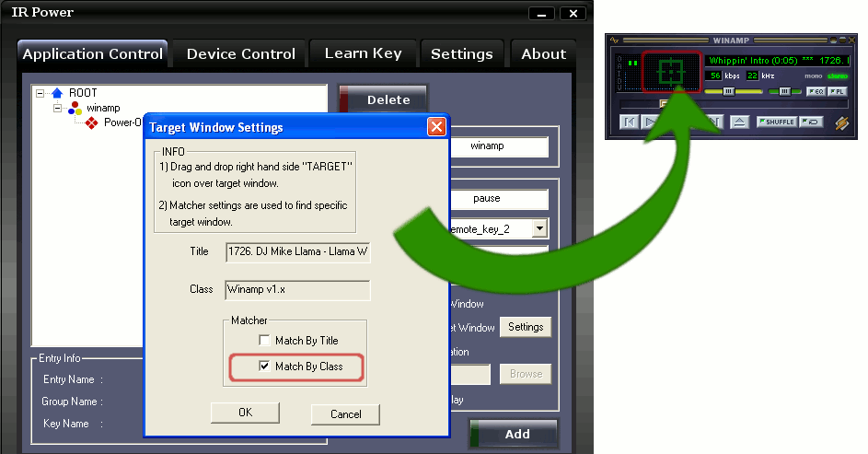The height and width of the screenshot is (454, 868).
Task: Close the Target Window Settings dialog
Action: coord(437,127)
